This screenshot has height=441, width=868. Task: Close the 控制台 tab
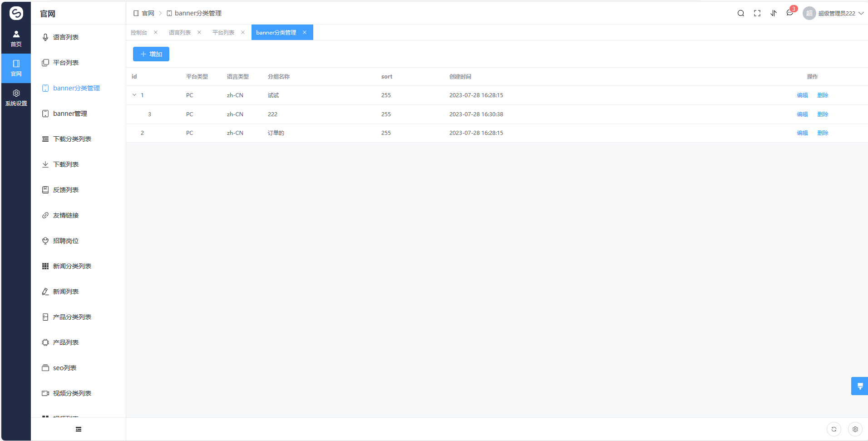click(156, 32)
